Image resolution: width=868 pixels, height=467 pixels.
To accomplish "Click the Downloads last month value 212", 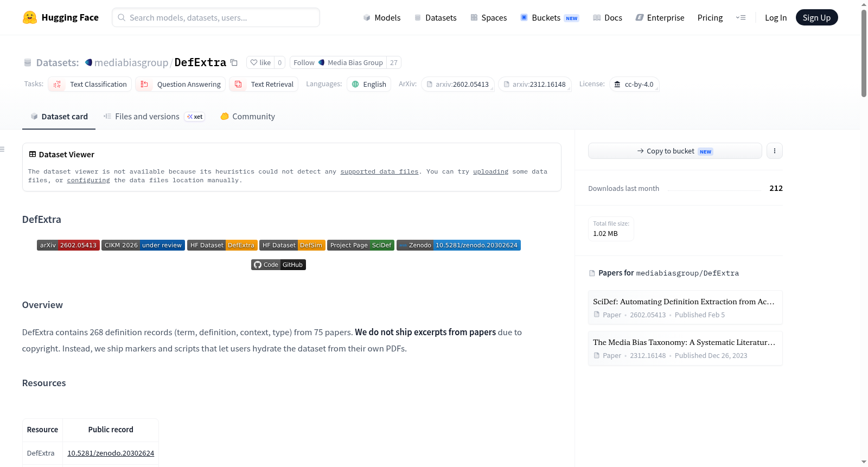I will click(x=776, y=188).
